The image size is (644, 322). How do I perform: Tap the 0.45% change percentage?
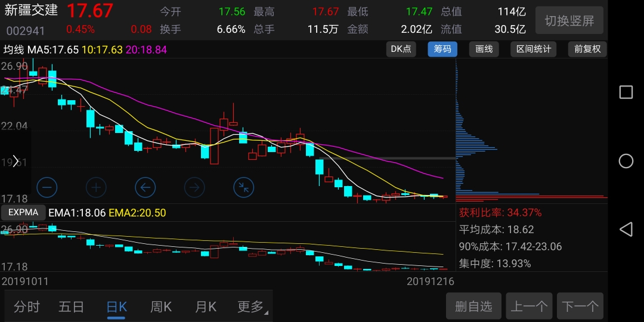(x=80, y=30)
